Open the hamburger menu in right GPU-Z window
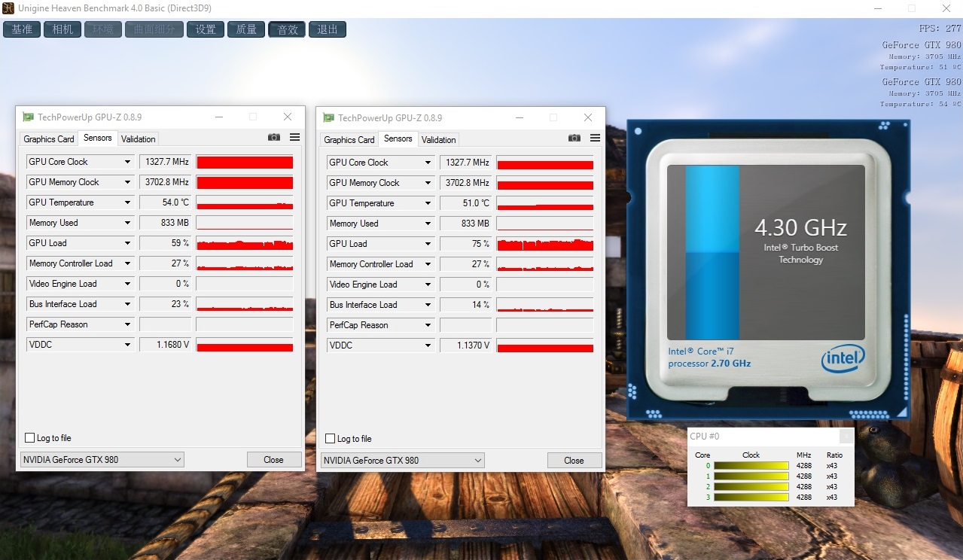 pyautogui.click(x=595, y=138)
